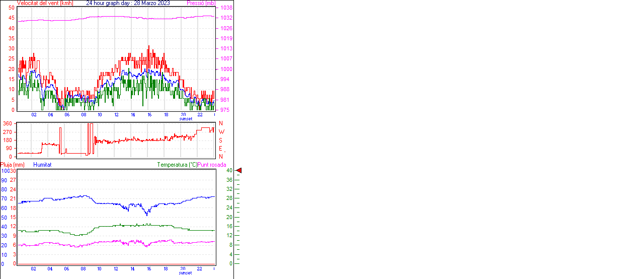Click the red triangle marker beside temperature scale
644x279 pixels.
point(239,171)
